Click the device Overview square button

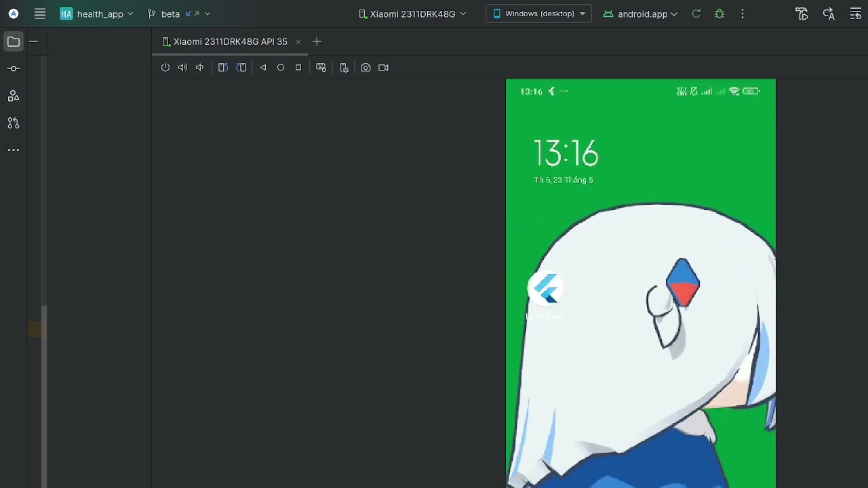click(298, 67)
